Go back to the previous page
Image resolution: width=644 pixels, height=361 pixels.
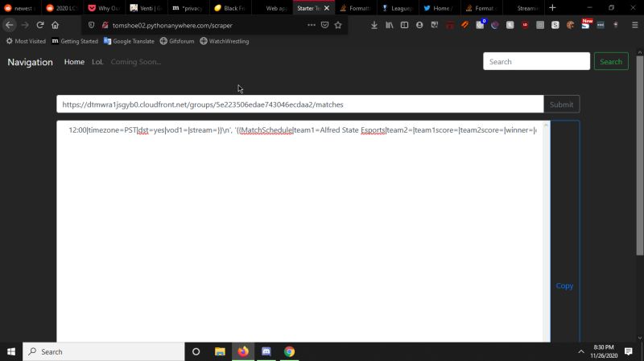[x=10, y=25]
